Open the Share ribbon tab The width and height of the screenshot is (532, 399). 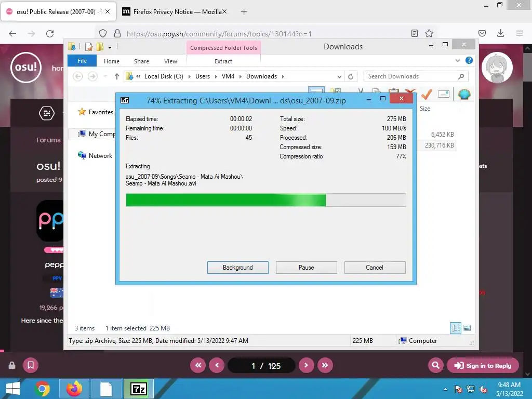click(x=141, y=61)
